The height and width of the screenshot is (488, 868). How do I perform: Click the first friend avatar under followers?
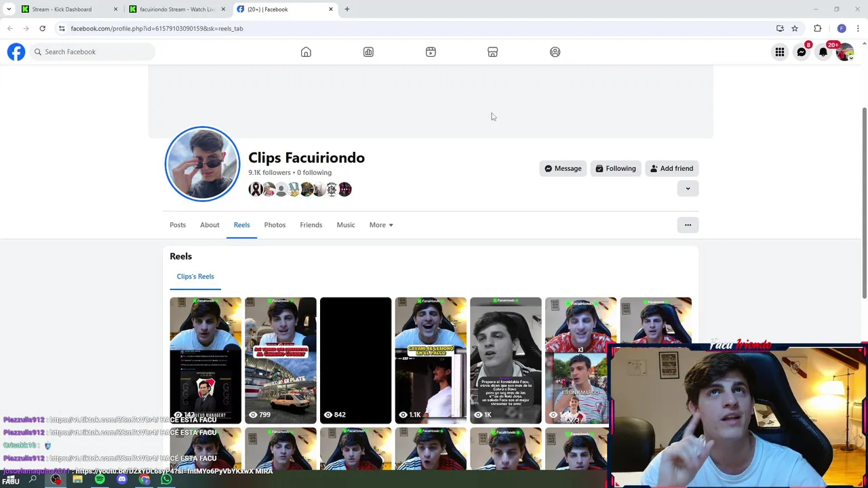255,190
